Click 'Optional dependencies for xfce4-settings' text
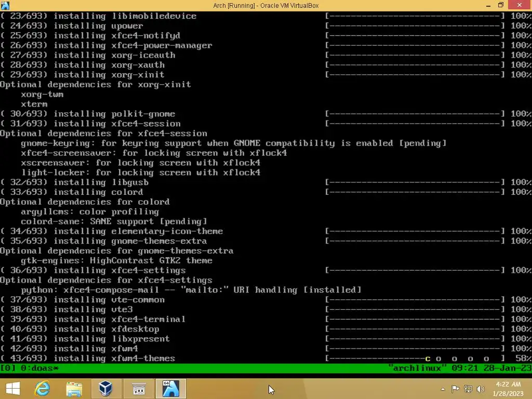Viewport: 532px width, 399px height. pos(106,280)
